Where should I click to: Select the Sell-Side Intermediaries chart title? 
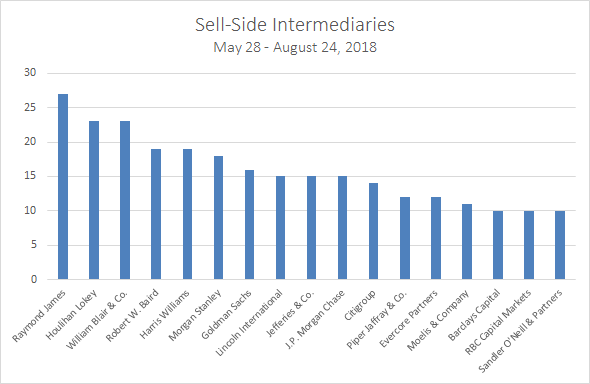coord(295,25)
